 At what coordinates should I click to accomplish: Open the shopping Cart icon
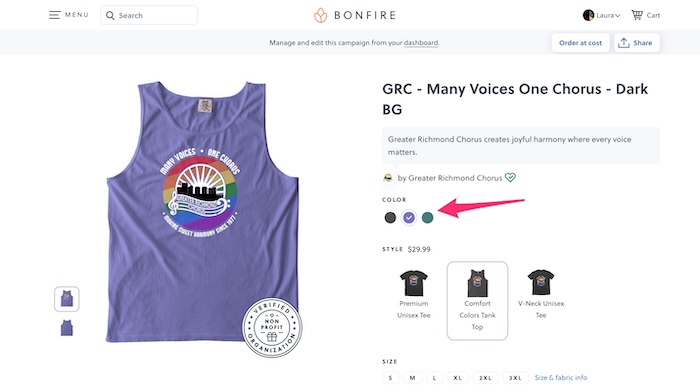pos(637,15)
